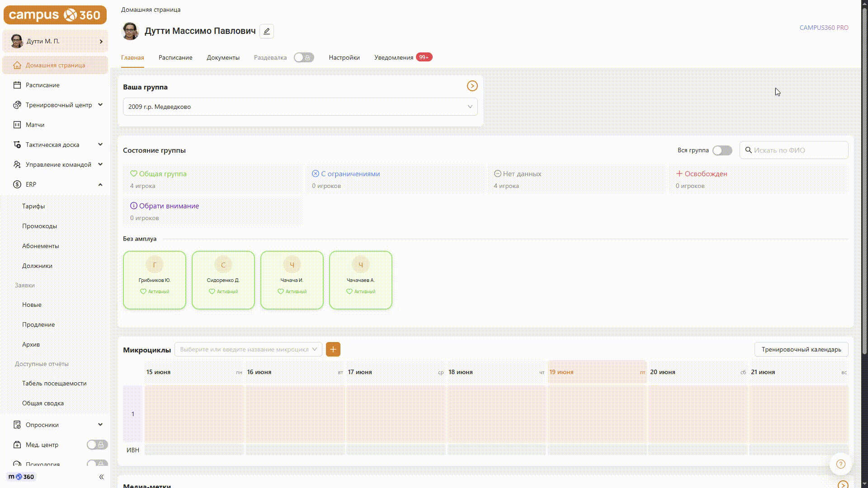The height and width of the screenshot is (488, 868).
Task: Add a microcycle with the orange plus button
Action: click(x=333, y=349)
